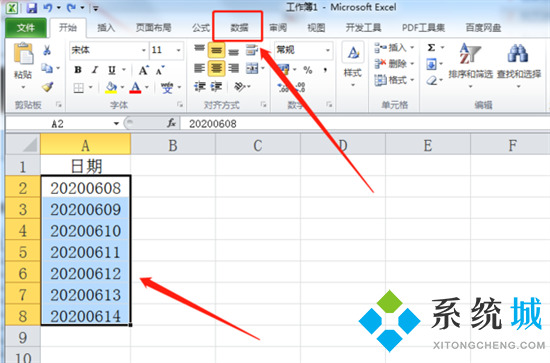The image size is (550, 363).
Task: Click the fx insert function icon
Action: point(171,123)
